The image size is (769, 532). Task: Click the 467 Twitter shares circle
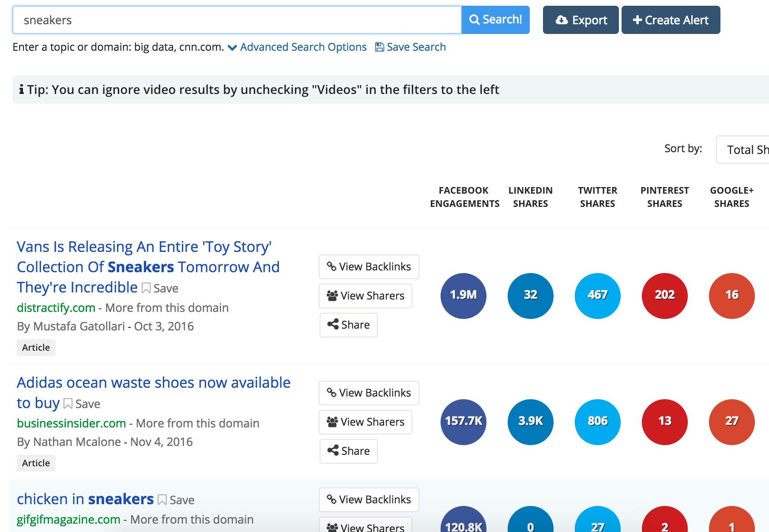(598, 296)
